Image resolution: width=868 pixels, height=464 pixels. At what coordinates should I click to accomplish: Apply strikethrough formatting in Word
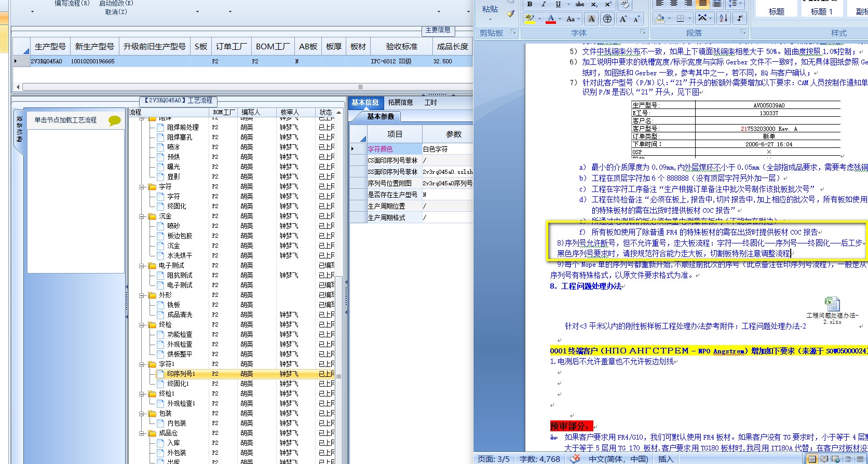[580, 4]
